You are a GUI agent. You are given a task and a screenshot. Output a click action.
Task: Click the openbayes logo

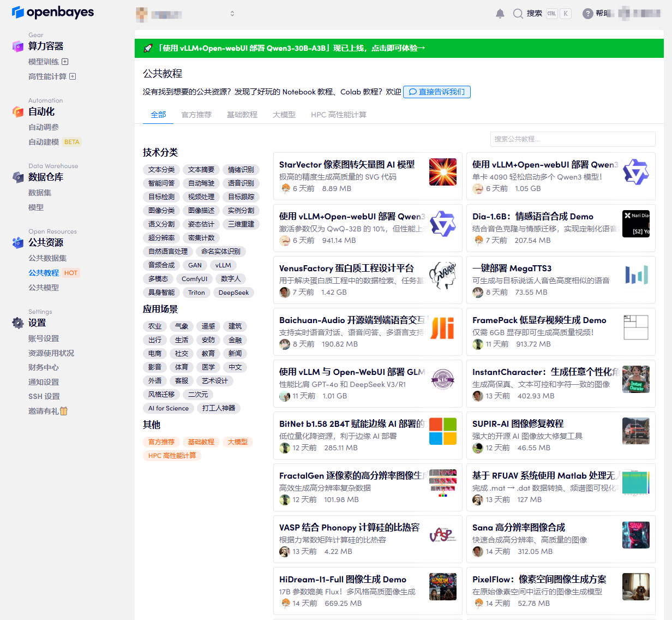pos(53,12)
